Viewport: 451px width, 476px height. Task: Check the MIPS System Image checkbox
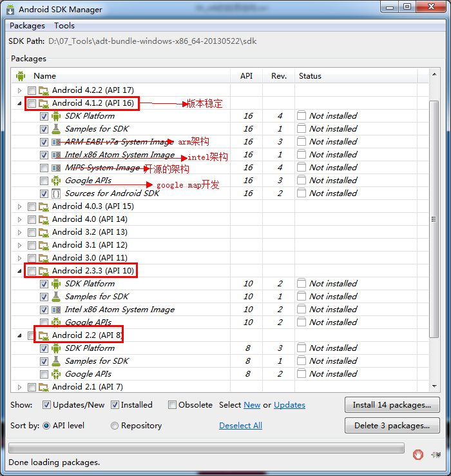coord(44,168)
